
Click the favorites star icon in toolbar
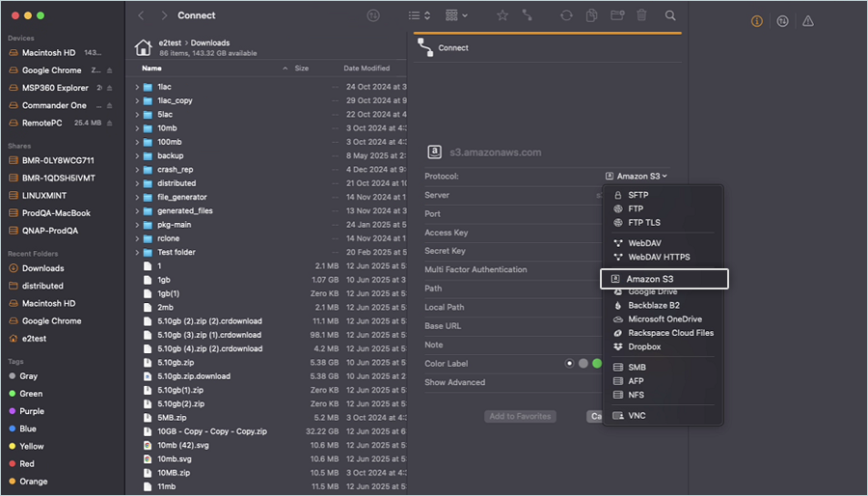[502, 15]
